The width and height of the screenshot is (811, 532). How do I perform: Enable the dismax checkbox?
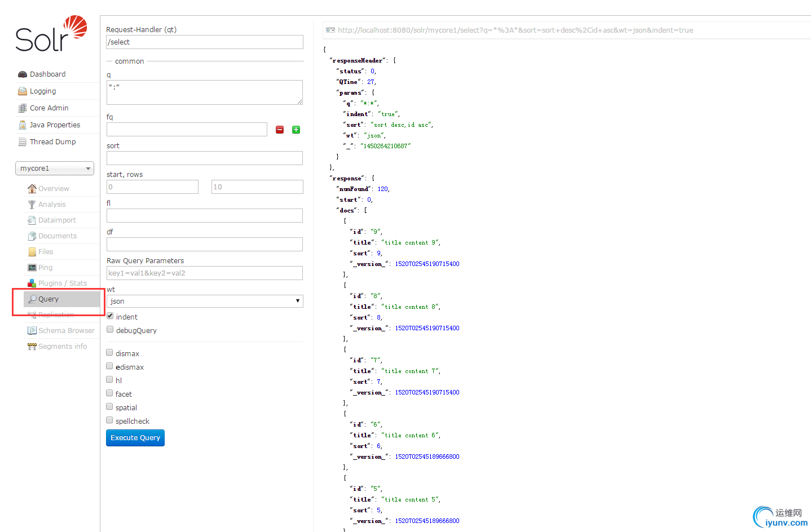click(109, 353)
